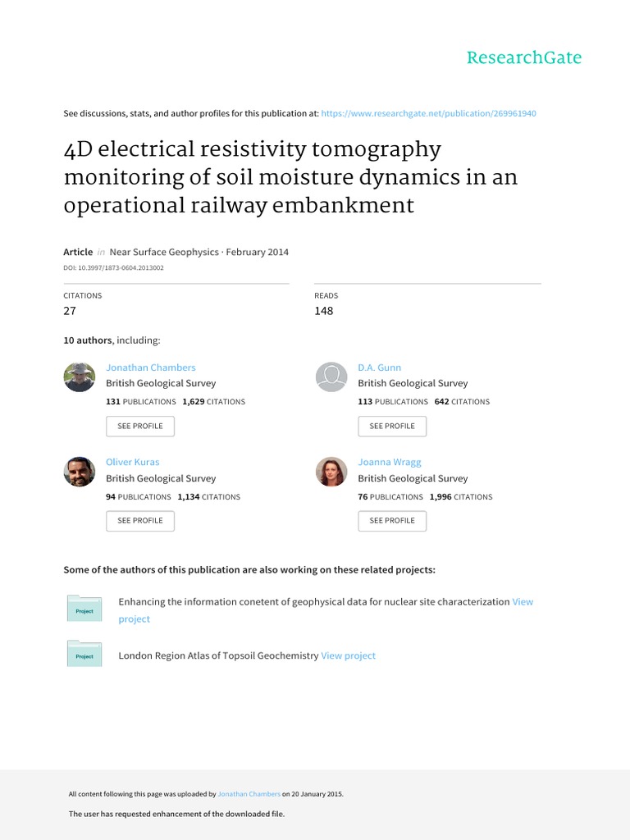Screen dimensions: 630x840
Task: Click Oliver Kuras' profile photo
Action: (80, 472)
